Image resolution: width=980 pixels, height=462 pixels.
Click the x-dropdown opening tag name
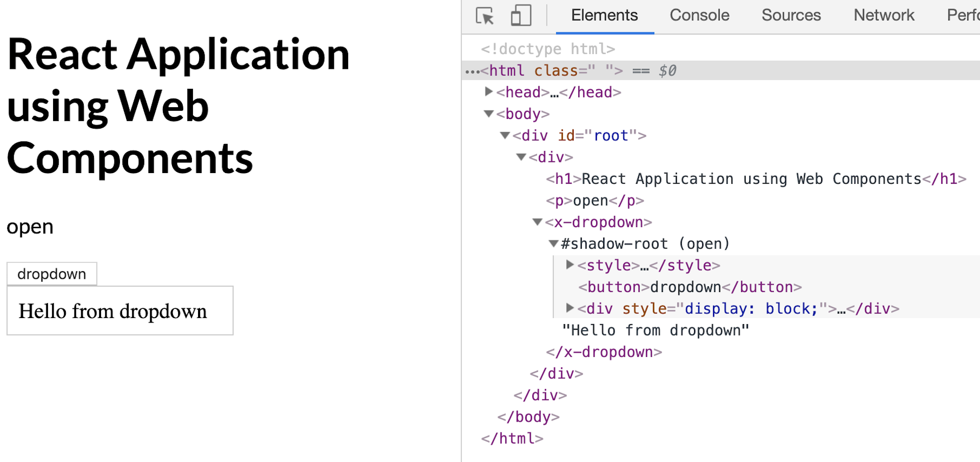pyautogui.click(x=599, y=223)
